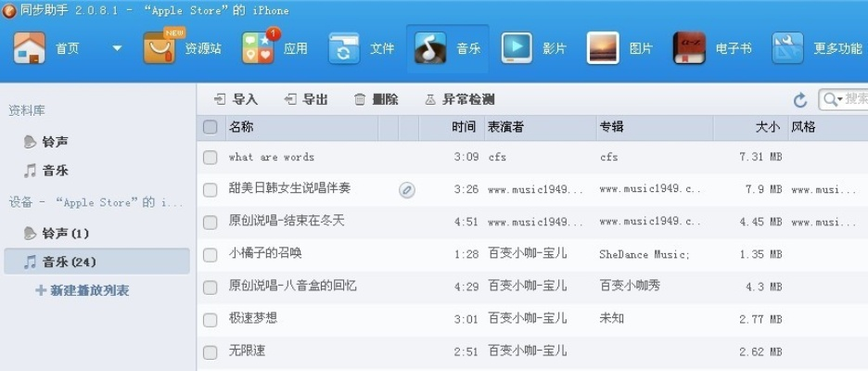
Task: Open the search magnifier dropdown
Action: (x=833, y=99)
